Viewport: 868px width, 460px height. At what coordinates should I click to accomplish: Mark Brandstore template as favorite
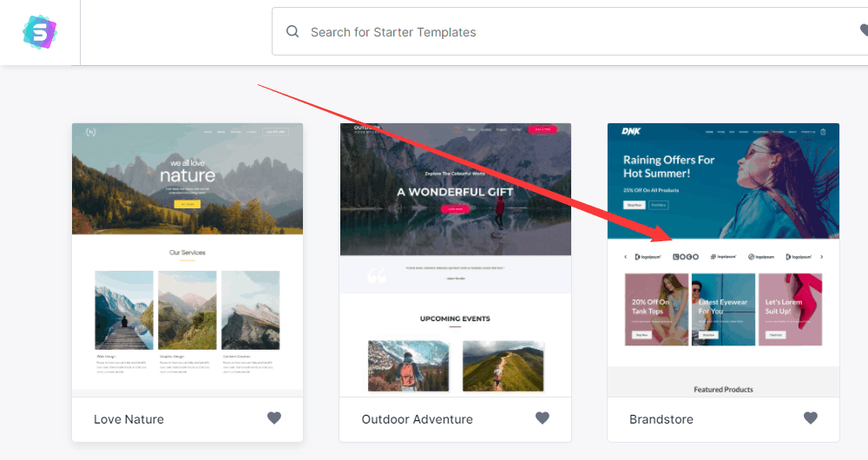tap(811, 418)
